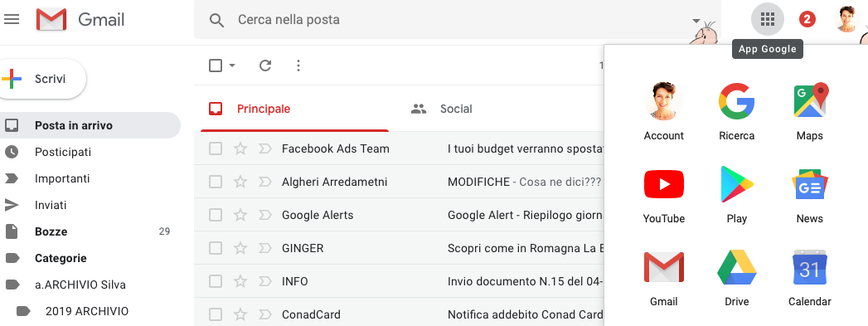
Task: Open the main hamburger menu
Action: coord(11,19)
